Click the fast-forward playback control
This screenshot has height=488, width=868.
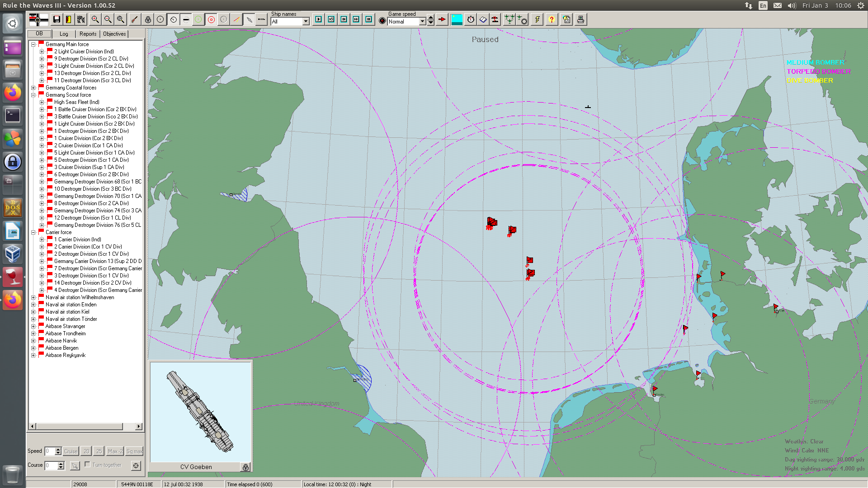(x=356, y=19)
